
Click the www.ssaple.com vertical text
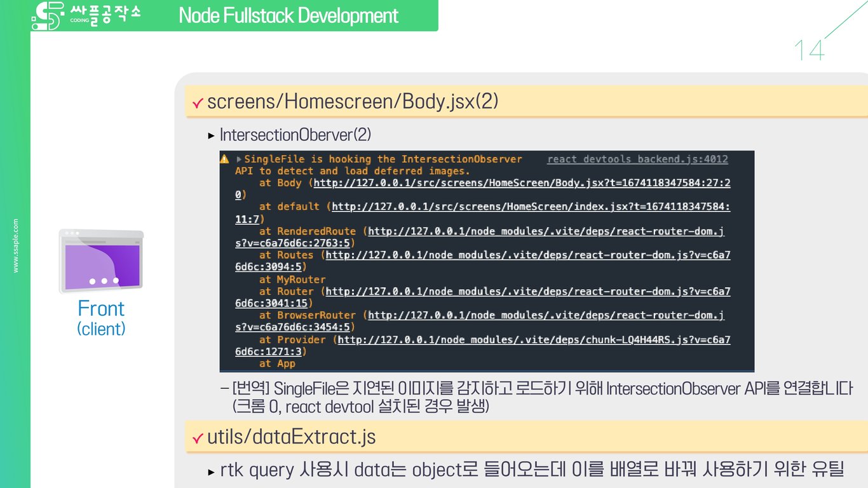pyautogui.click(x=16, y=246)
